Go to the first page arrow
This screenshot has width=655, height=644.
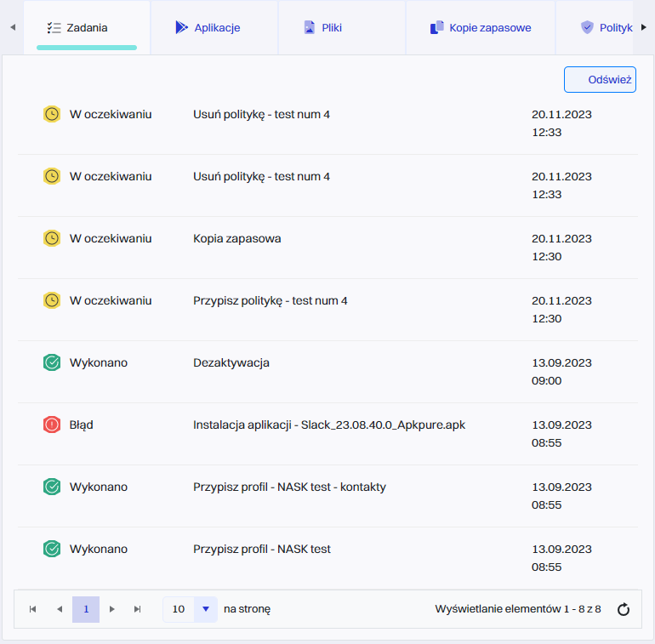coord(32,609)
